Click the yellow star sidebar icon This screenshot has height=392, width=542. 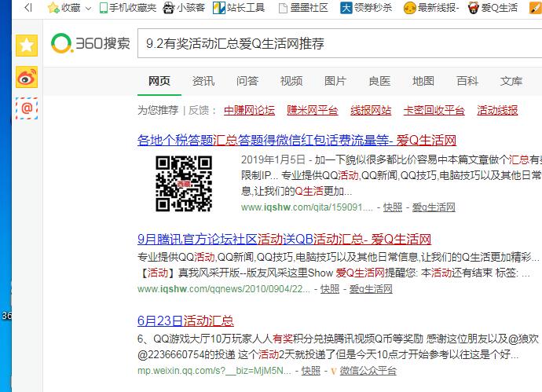(27, 46)
